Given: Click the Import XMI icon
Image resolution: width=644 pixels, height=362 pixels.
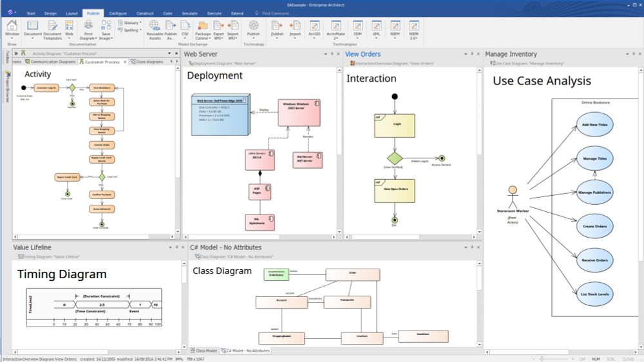Looking at the screenshot, I should coord(232,30).
